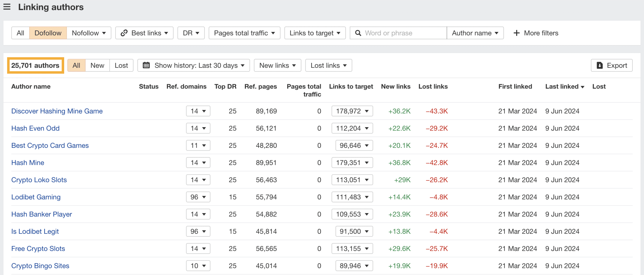644x275 pixels.
Task: Expand links to target 113,051
Action: click(352, 180)
